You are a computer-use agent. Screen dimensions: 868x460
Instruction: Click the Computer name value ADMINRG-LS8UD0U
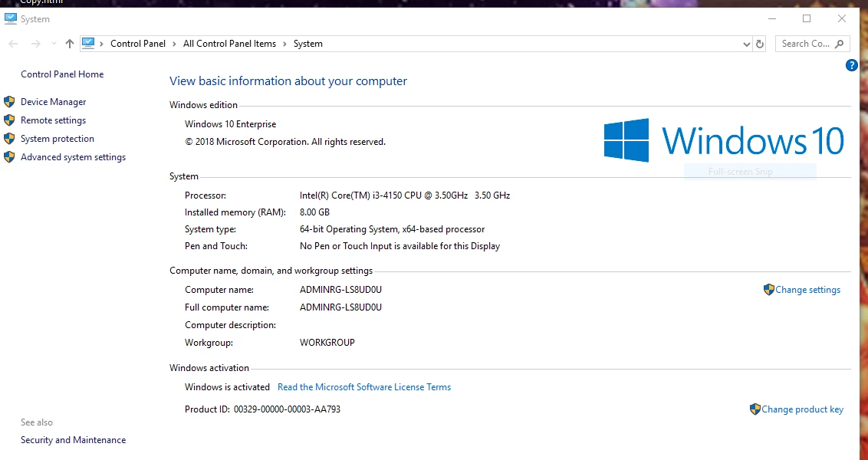click(340, 290)
